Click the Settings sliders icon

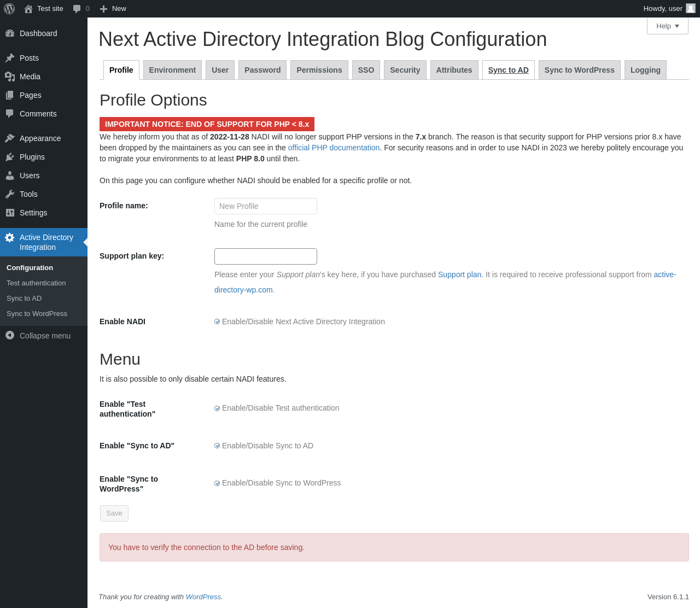(x=10, y=213)
